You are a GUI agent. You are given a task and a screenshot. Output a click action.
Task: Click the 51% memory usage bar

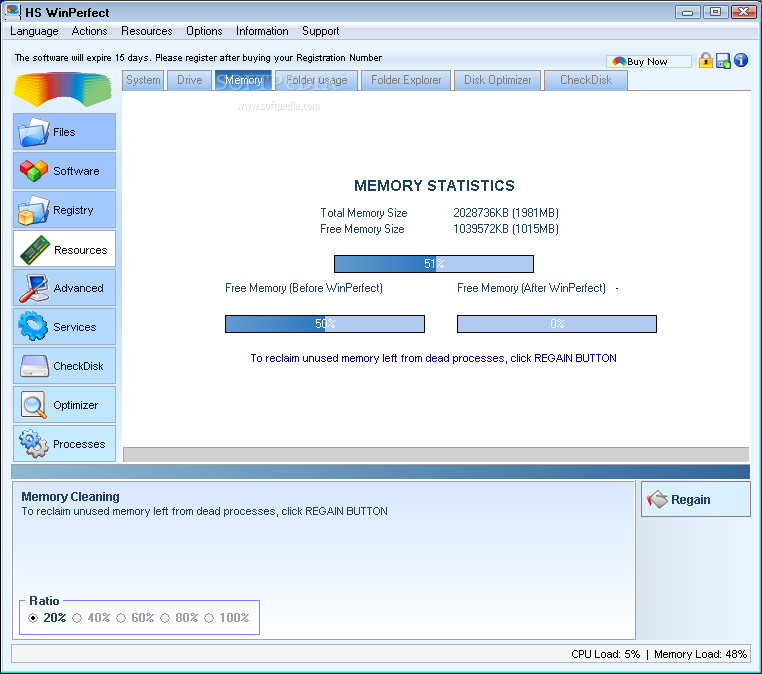click(434, 264)
